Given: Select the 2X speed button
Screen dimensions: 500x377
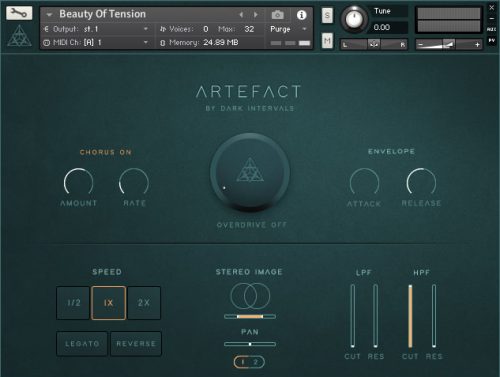Looking at the screenshot, I should click(x=144, y=303).
